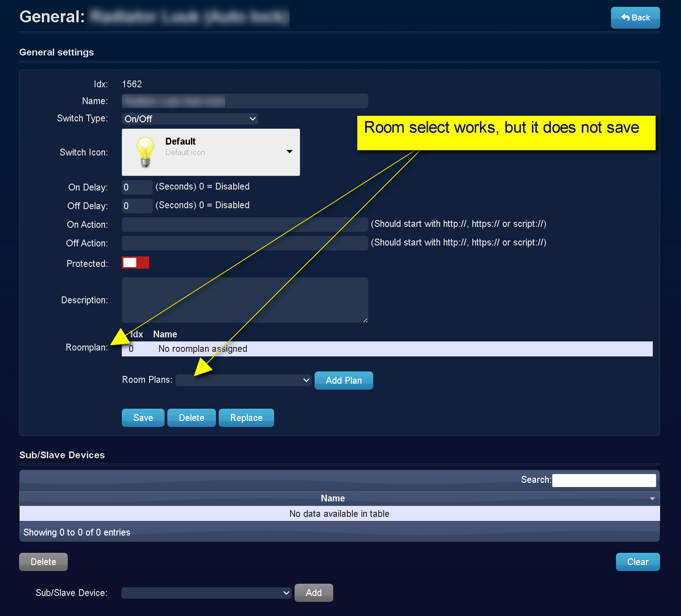Save the device settings
This screenshot has width=681, height=616.
(143, 417)
